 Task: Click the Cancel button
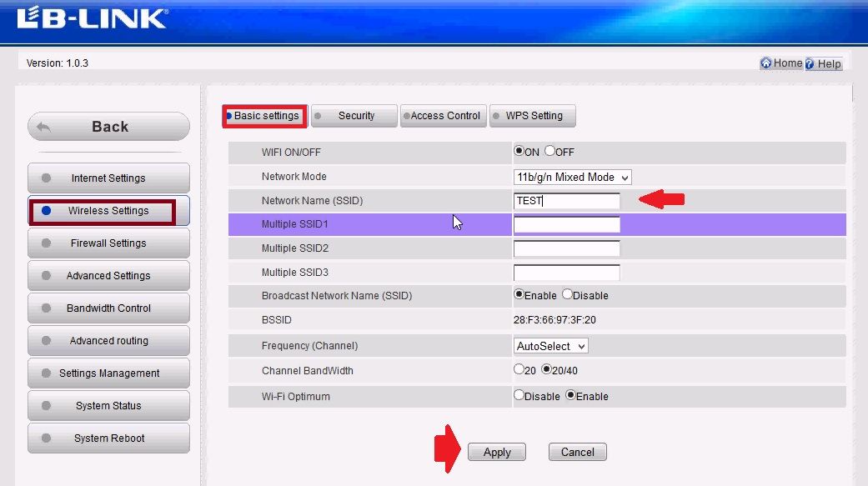tap(577, 452)
